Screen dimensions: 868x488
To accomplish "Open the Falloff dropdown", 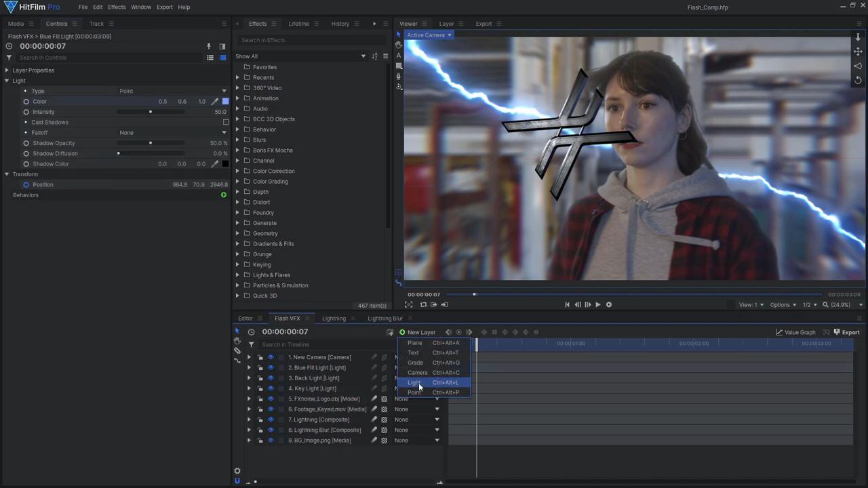I will point(173,133).
